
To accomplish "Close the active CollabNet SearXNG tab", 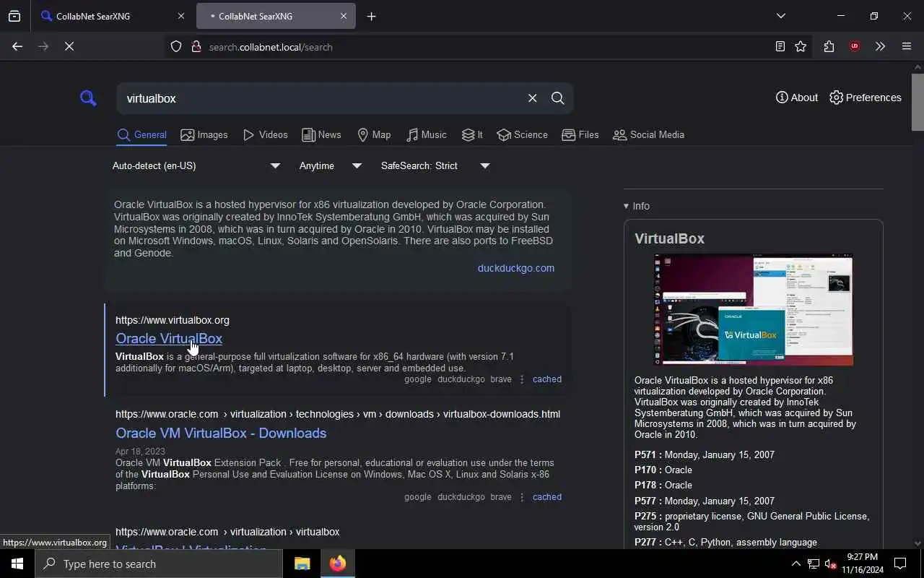I will point(344,16).
